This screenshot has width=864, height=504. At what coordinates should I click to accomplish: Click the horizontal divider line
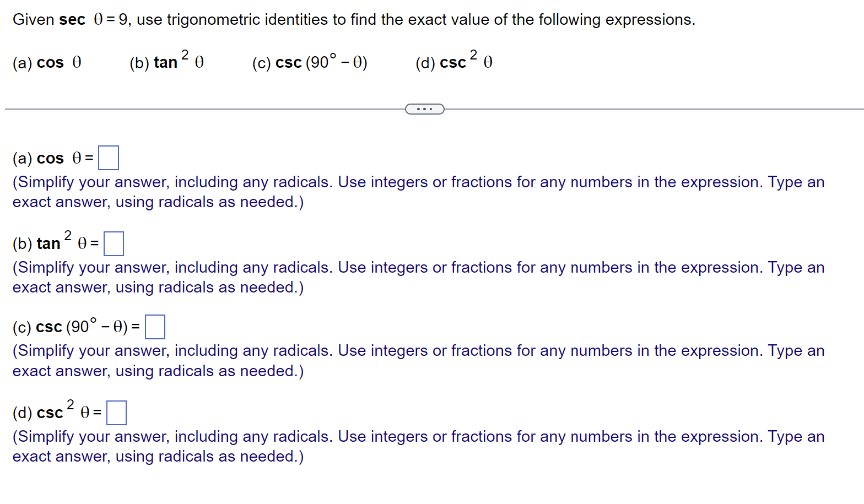(193, 109)
